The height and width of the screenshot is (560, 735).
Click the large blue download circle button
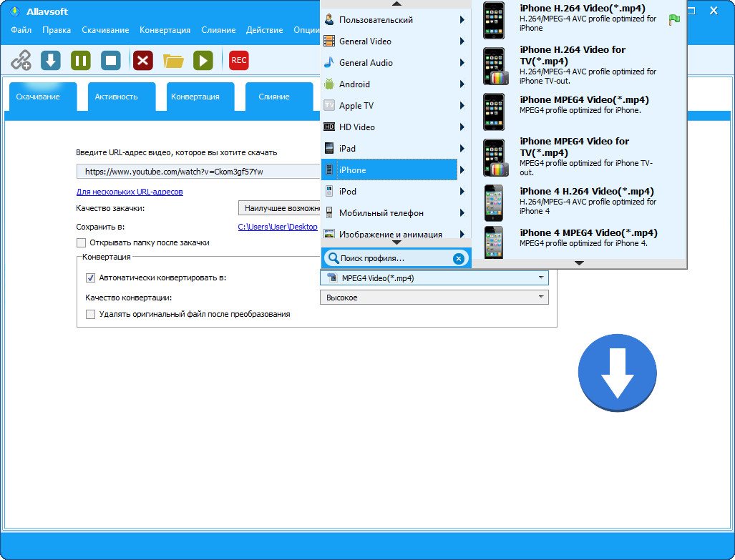617,373
